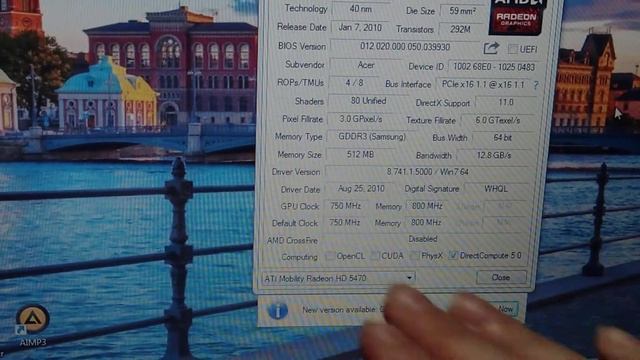Click the GPU Clock value 750 MHz

[x=345, y=206]
